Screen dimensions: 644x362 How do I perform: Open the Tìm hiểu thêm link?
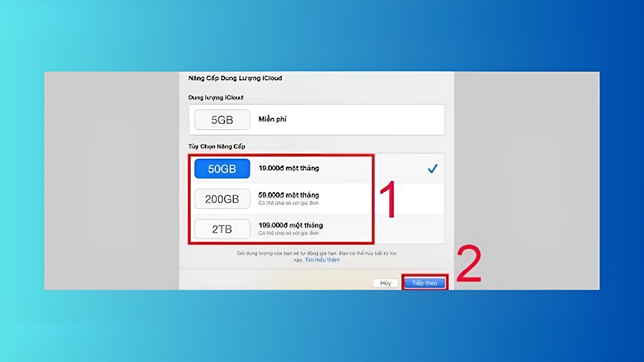tap(322, 260)
